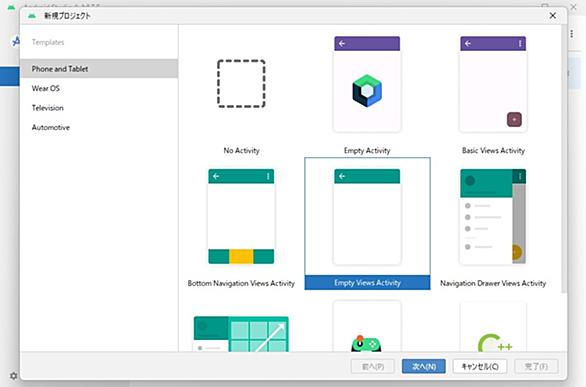Select Automotive category
Screen dimensions: 586x387
point(99,127)
